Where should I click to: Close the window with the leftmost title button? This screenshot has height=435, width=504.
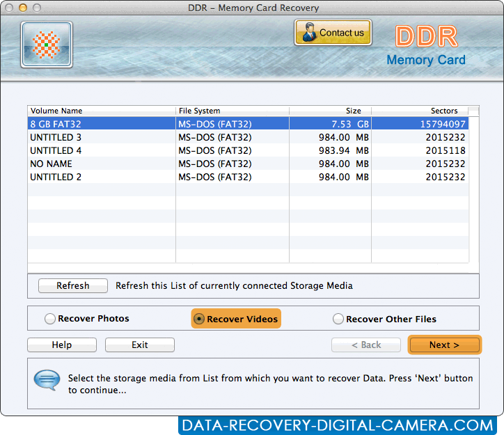[9, 8]
